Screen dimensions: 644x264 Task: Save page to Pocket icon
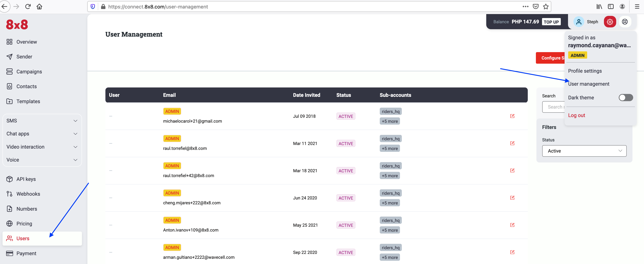tap(536, 7)
